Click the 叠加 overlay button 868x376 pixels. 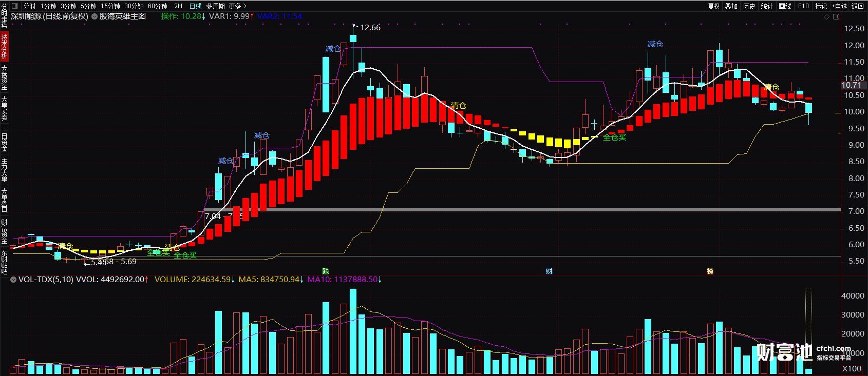[731, 6]
